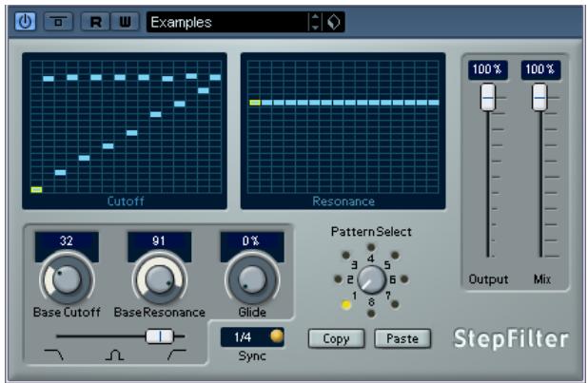Click the Base Resonance value field 91

click(x=160, y=240)
